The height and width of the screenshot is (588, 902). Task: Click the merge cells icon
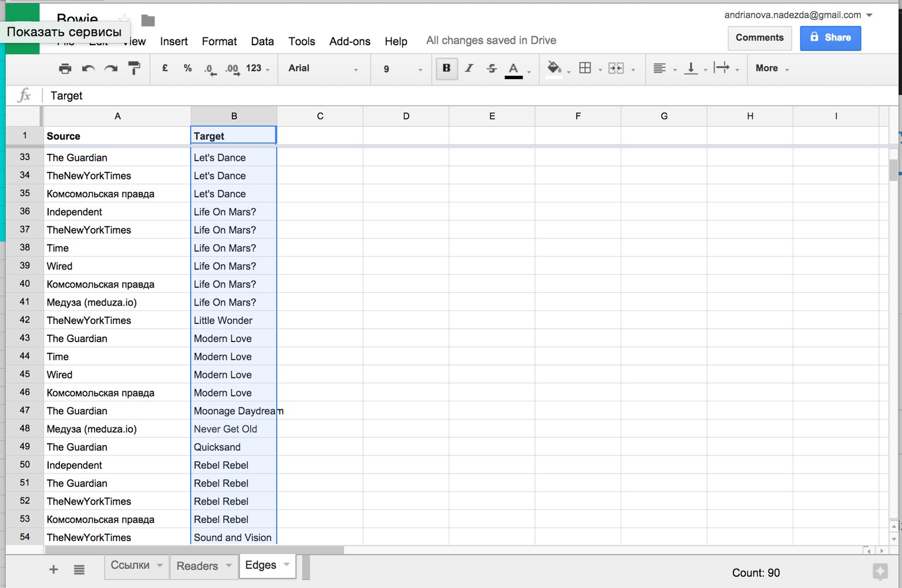[x=616, y=68]
